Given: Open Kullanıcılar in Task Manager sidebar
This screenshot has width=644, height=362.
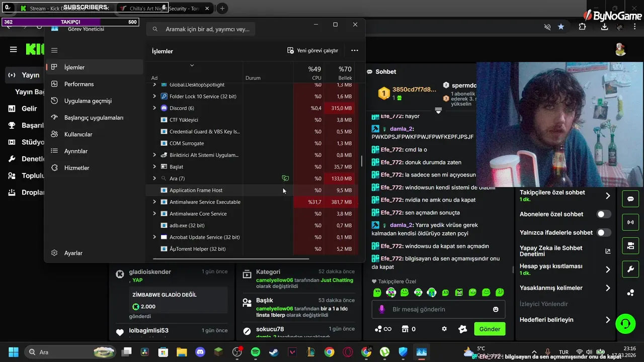Looking at the screenshot, I should 95,134.
